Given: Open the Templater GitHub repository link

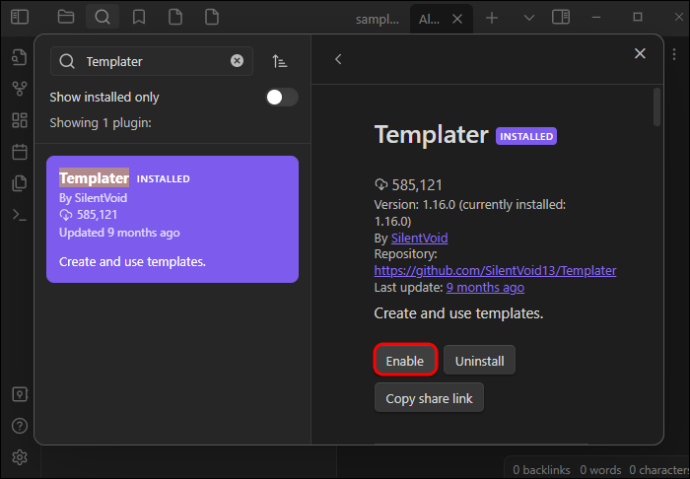Looking at the screenshot, I should [x=495, y=271].
